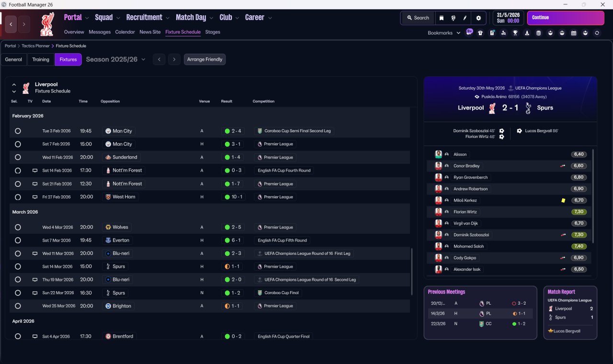
Task: Collapse the Liverpool fixture schedule up chevron
Action: (x=14, y=85)
